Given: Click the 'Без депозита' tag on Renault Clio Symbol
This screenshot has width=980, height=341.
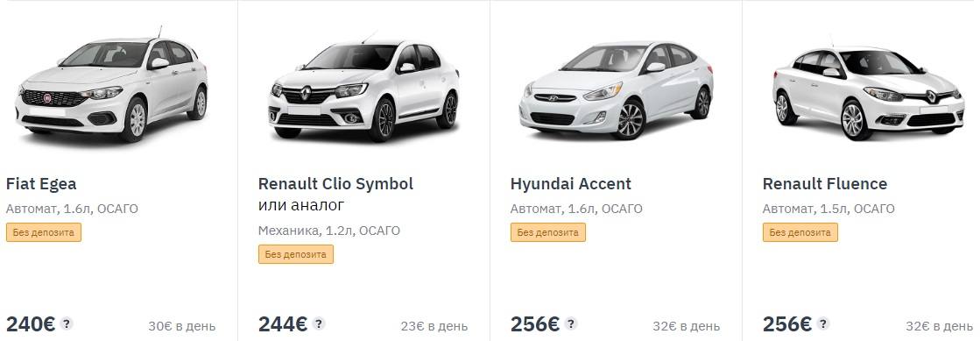Looking at the screenshot, I should 296,254.
